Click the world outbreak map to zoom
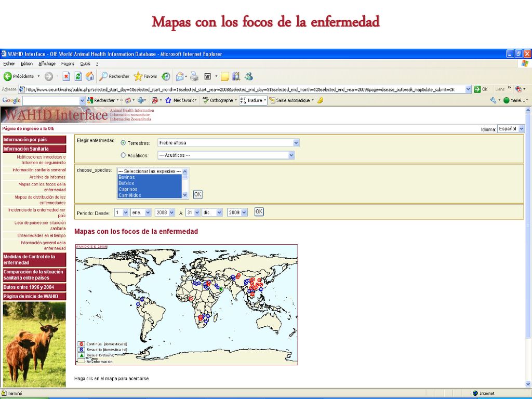Image resolution: width=532 pixels, height=399 pixels. [x=187, y=304]
